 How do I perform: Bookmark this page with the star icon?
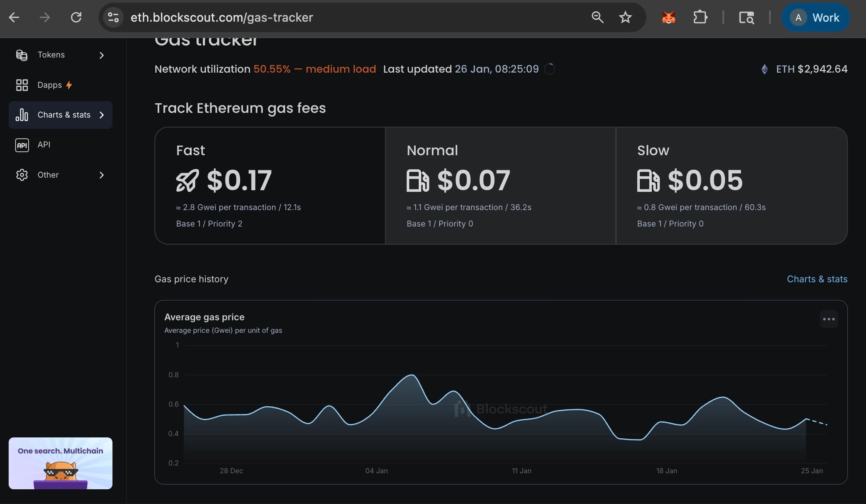[625, 17]
